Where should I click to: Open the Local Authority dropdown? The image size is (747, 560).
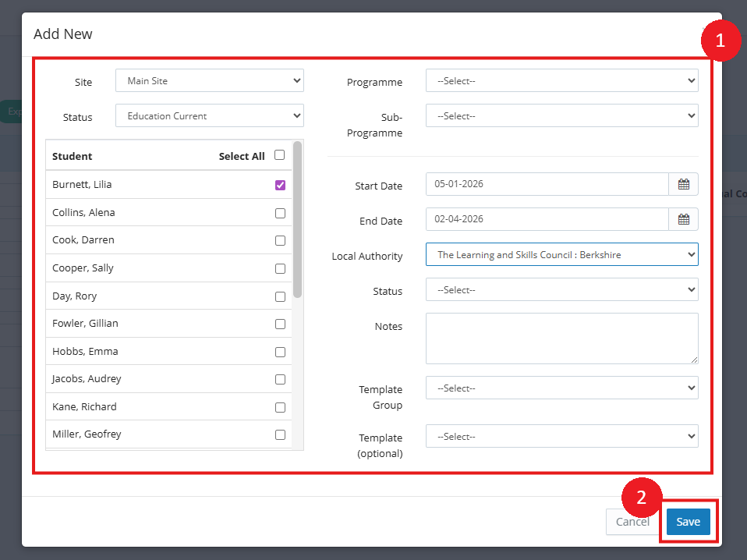click(x=562, y=254)
